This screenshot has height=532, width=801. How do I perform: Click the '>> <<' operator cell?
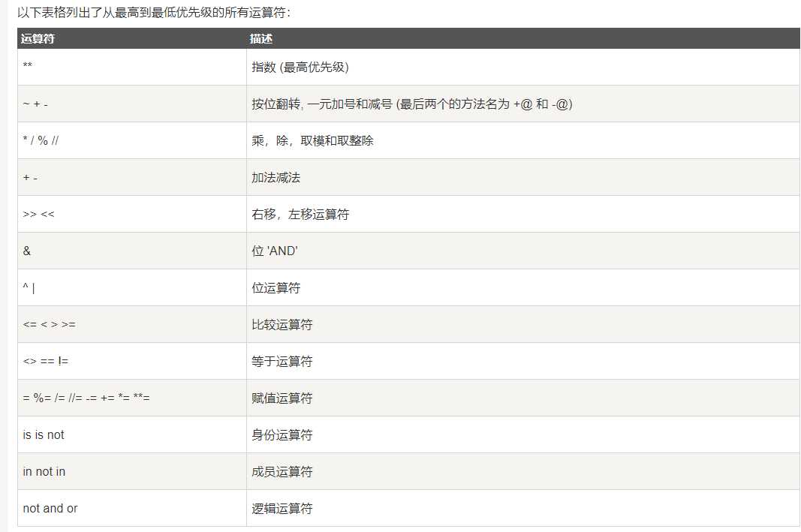pyautogui.click(x=132, y=214)
